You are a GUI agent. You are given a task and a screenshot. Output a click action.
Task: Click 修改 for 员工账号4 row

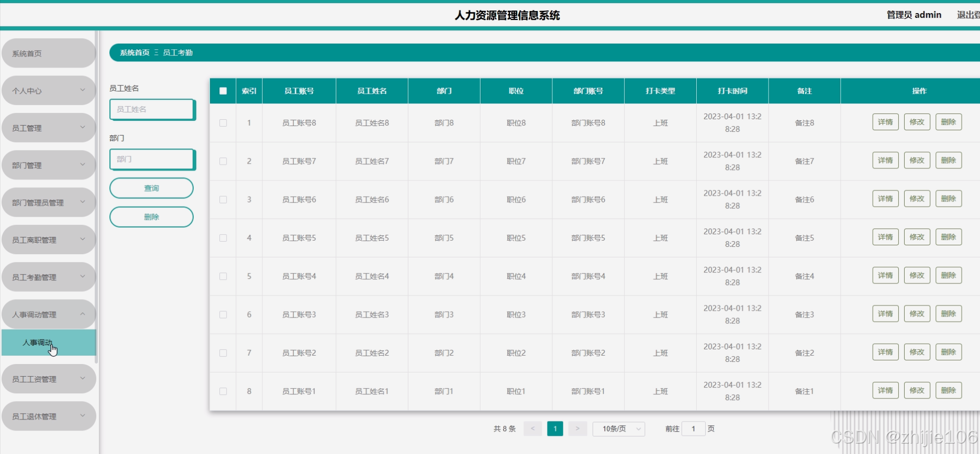tap(917, 275)
